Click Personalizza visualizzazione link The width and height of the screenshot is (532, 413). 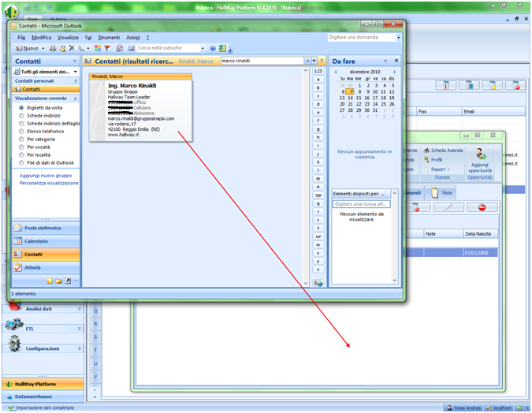pyautogui.click(x=49, y=184)
